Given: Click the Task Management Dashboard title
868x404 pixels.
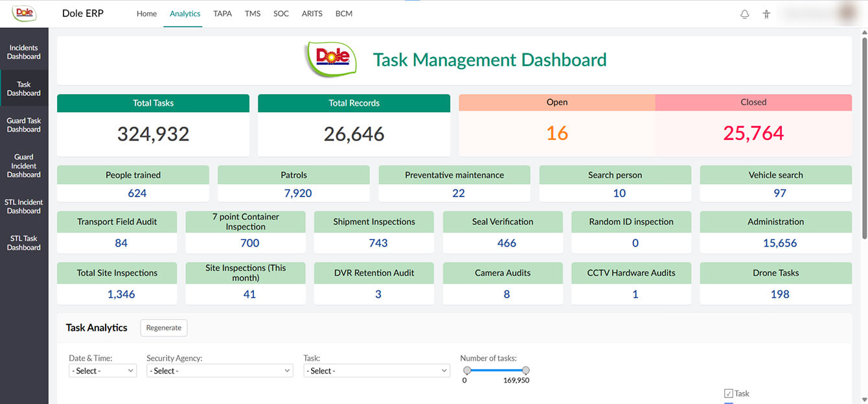Looking at the screenshot, I should pyautogui.click(x=490, y=60).
